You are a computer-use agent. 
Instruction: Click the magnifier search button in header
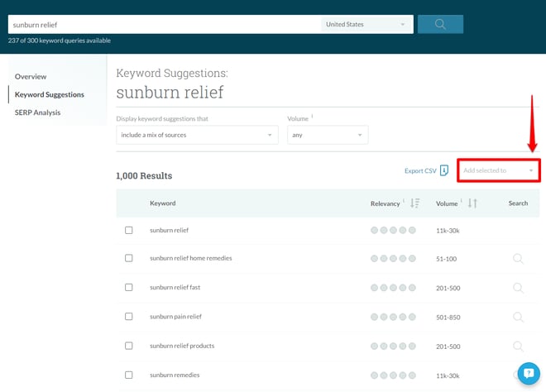pyautogui.click(x=440, y=24)
